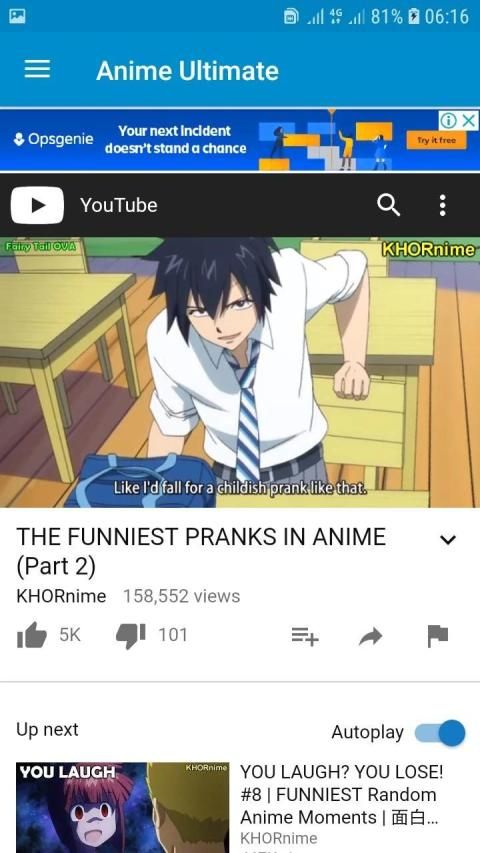Add video to playlist icon

click(305, 635)
